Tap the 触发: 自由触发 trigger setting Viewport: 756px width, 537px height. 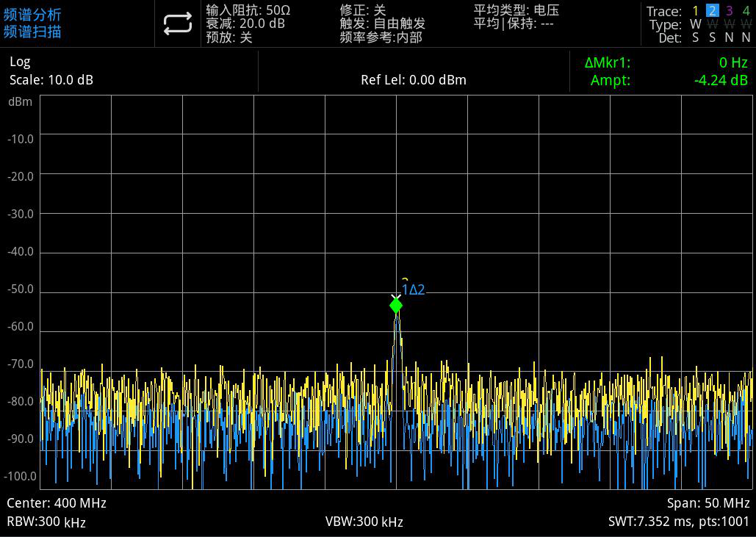tap(382, 24)
